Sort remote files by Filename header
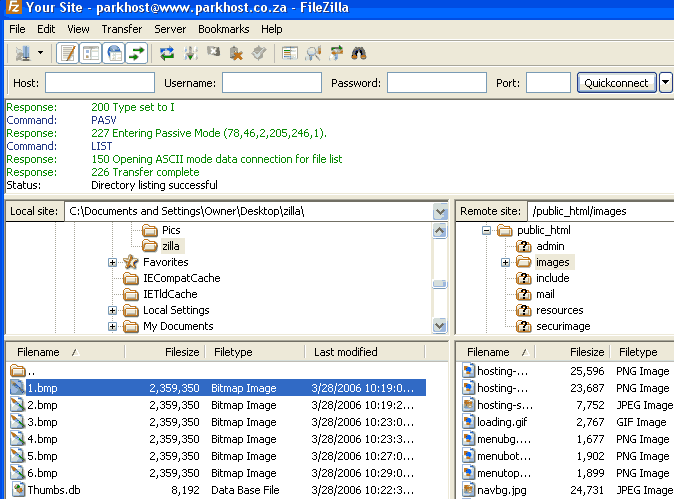Screen dimensions: 674x499 [x=496, y=352]
